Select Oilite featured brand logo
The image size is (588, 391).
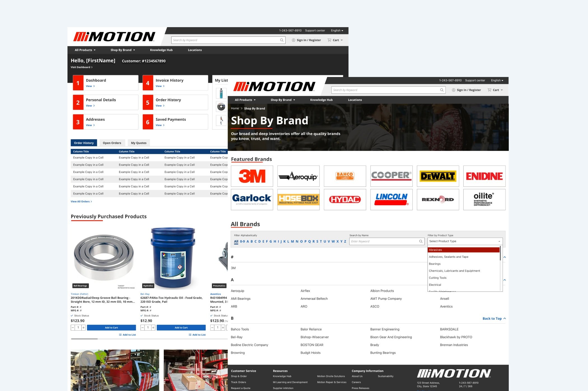[x=484, y=200]
